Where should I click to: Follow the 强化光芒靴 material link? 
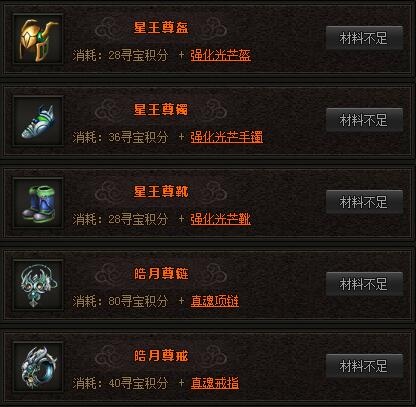(x=220, y=219)
